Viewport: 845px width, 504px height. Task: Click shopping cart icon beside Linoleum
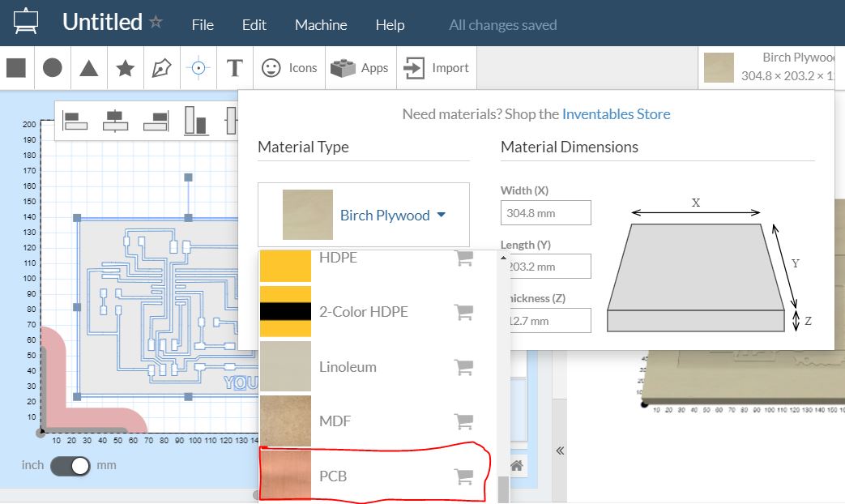pos(463,367)
